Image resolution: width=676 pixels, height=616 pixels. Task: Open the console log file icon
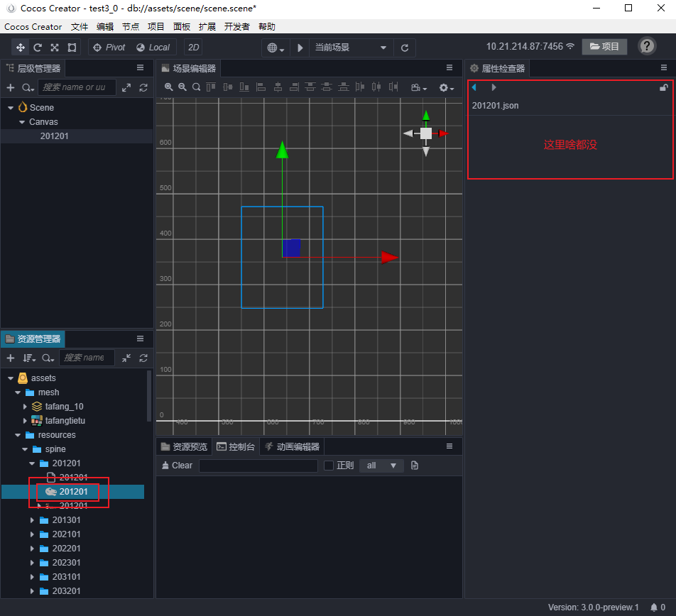click(415, 466)
